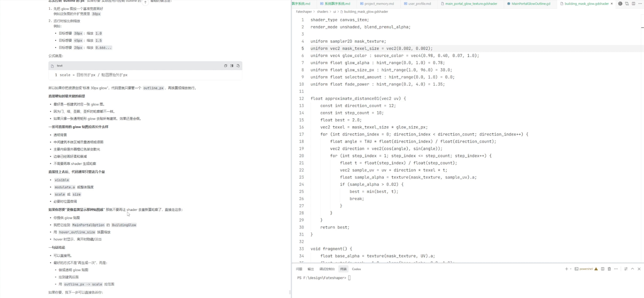This screenshot has height=298, width=644.
Task: Close the bottom terminal panel
Action: pos(639,269)
